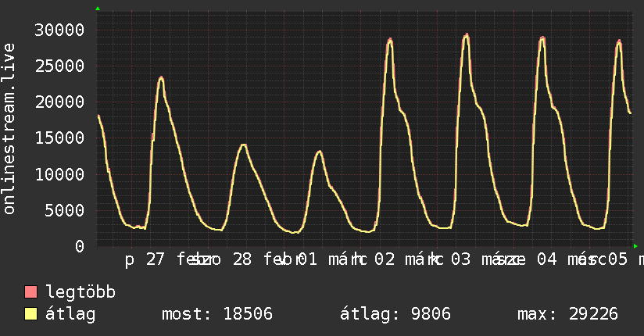Click the 0 y-axis label
Viewport: 644px width, 336px height.
[80, 246]
